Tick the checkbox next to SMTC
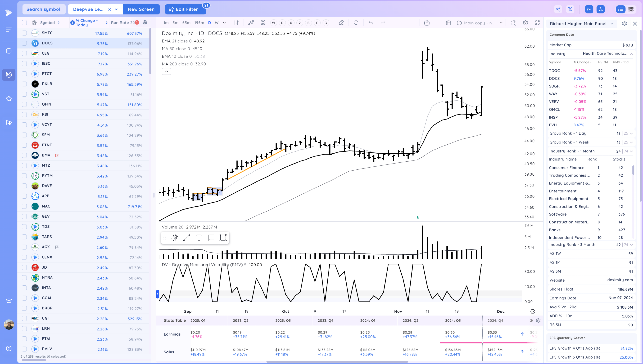 24,33
